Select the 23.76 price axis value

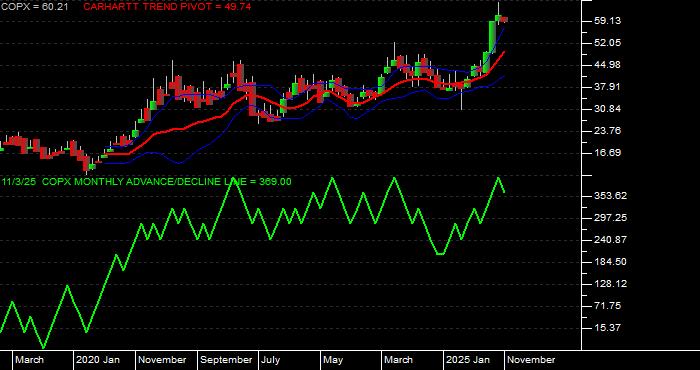tap(608, 131)
